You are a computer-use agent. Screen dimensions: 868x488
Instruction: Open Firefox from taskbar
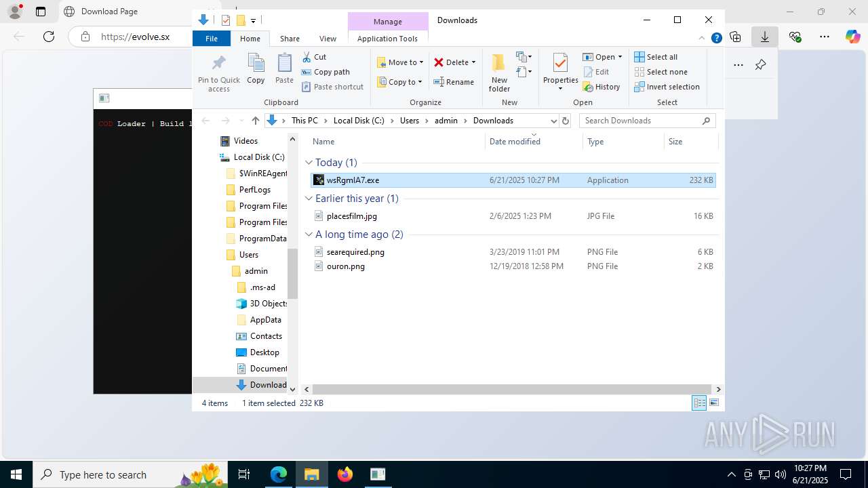tap(345, 474)
